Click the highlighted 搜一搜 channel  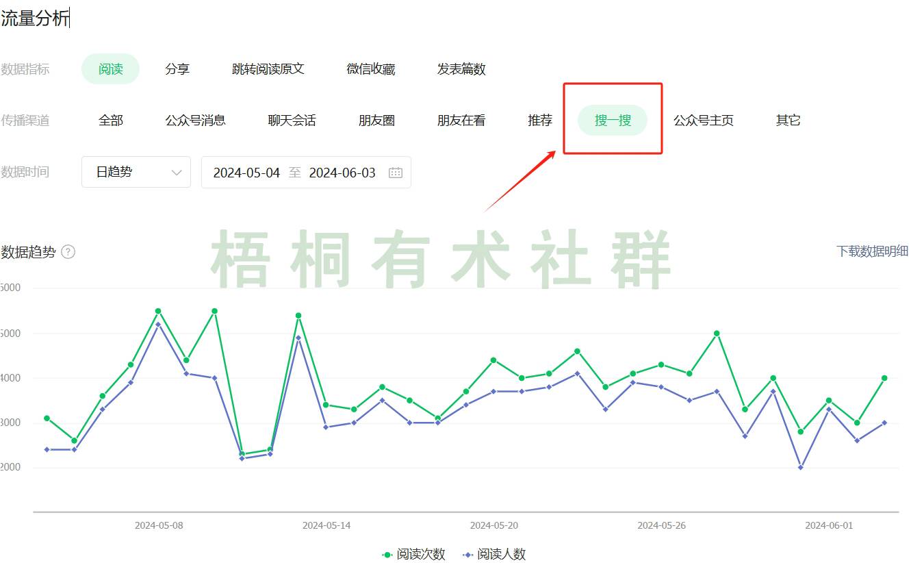(613, 119)
